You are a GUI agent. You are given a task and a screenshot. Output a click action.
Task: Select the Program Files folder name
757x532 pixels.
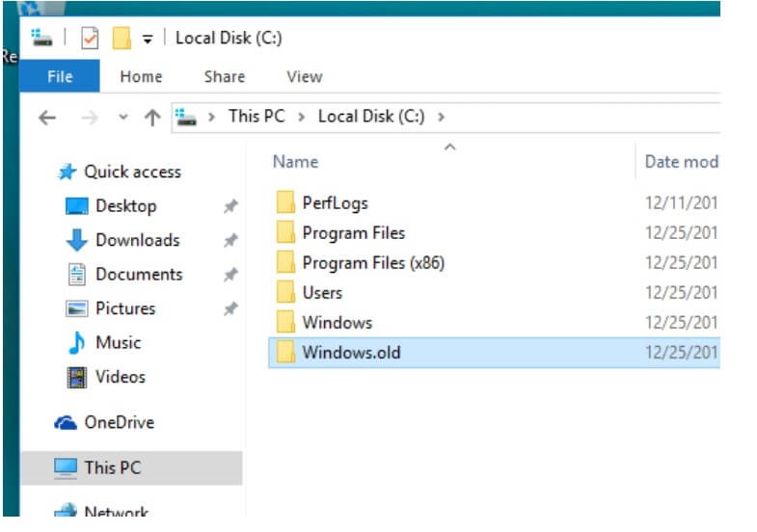point(353,233)
